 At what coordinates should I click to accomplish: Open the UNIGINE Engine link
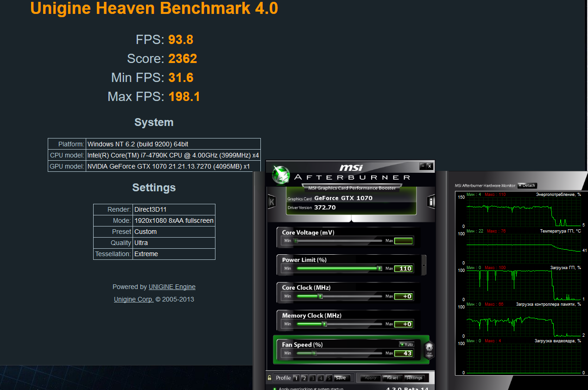pos(172,287)
